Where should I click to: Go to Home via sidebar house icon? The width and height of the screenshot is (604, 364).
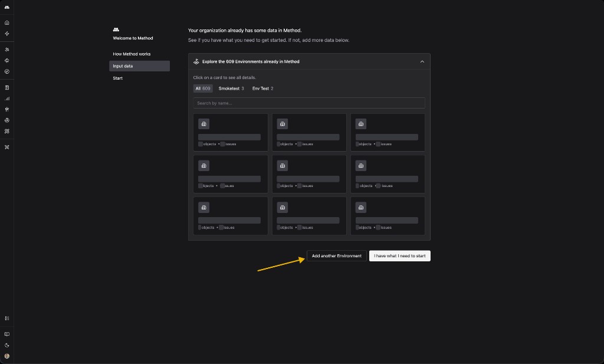7,23
